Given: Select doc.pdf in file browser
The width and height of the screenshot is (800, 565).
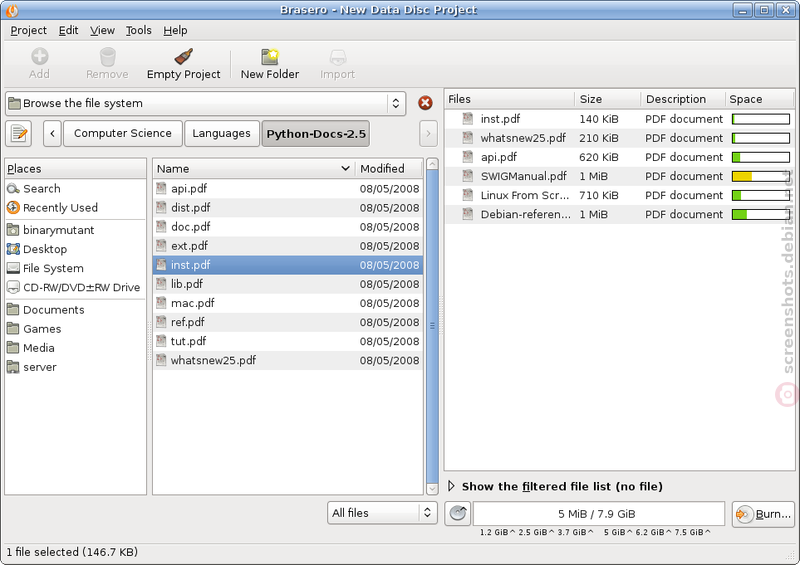Looking at the screenshot, I should 288,227.
